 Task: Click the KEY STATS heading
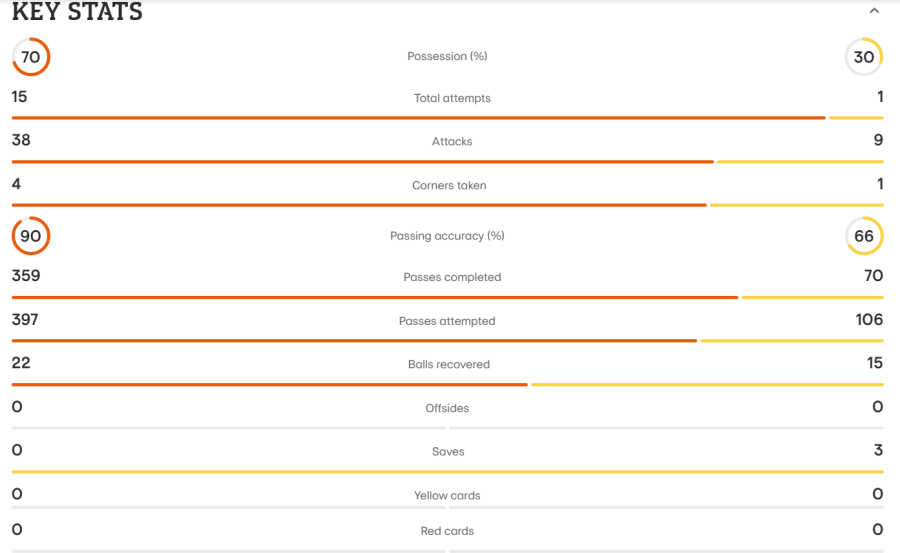tap(77, 11)
